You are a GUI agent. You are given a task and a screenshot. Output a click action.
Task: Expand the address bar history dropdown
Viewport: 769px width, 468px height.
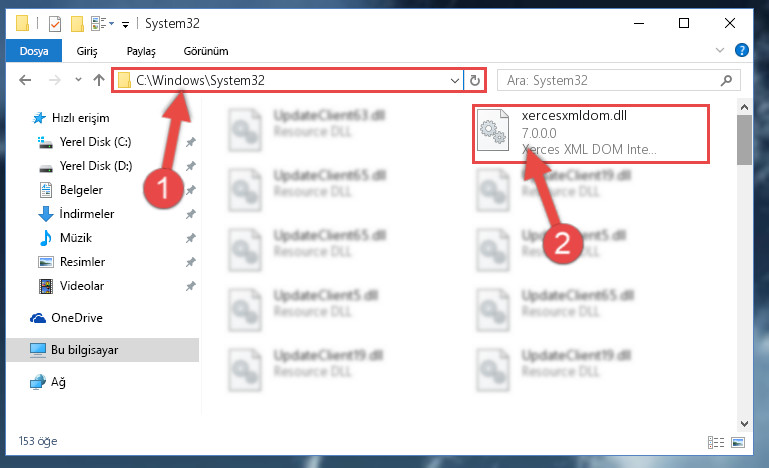[455, 80]
